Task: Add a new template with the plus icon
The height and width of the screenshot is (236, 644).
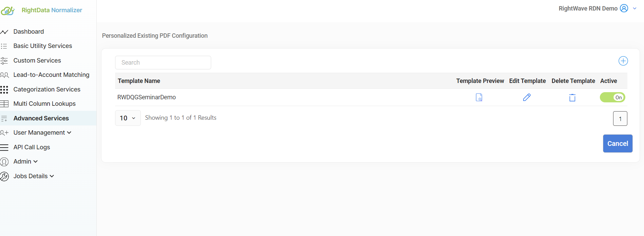Action: point(623,61)
